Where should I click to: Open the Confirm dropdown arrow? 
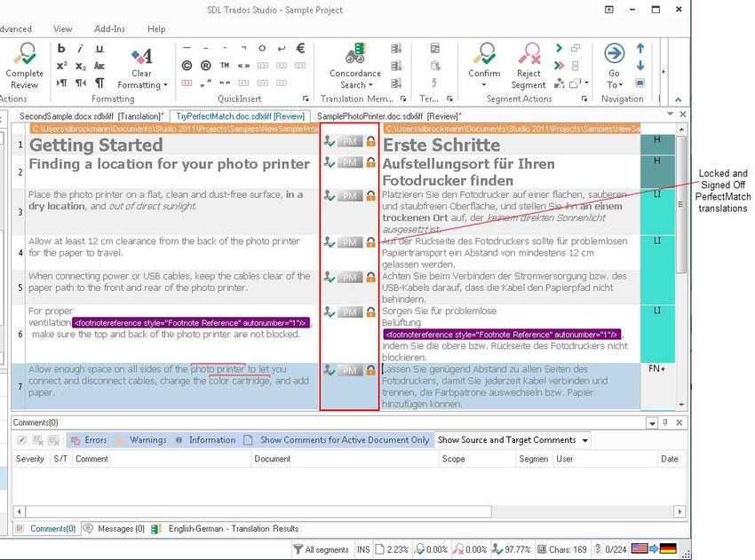point(484,85)
